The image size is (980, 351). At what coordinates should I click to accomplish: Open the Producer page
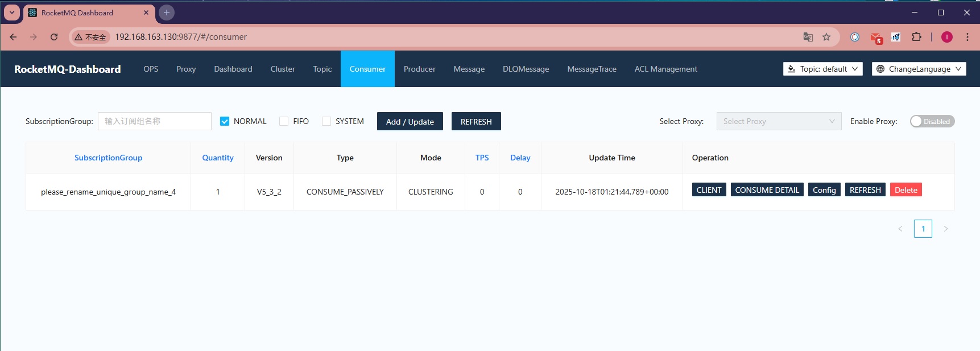pos(420,69)
